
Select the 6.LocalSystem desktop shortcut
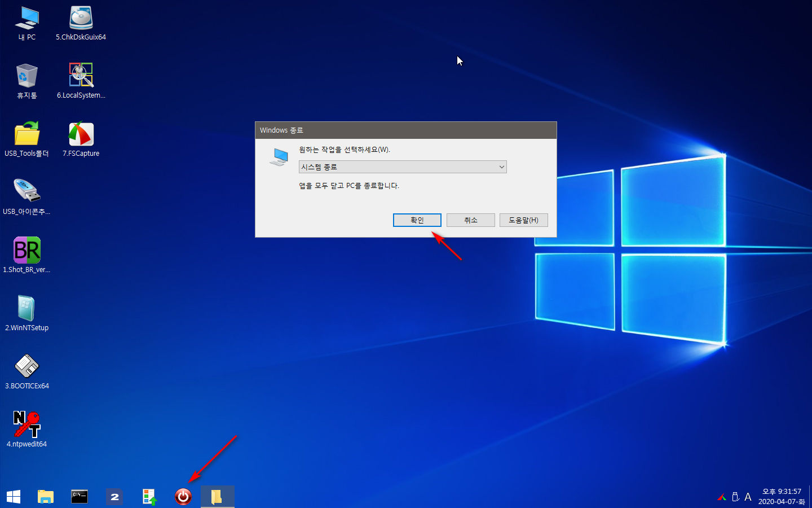point(81,82)
